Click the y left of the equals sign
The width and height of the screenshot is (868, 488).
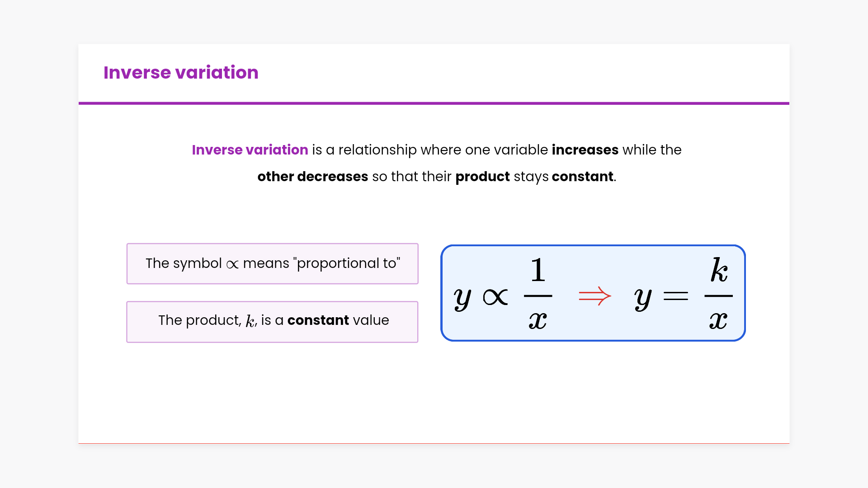point(642,298)
